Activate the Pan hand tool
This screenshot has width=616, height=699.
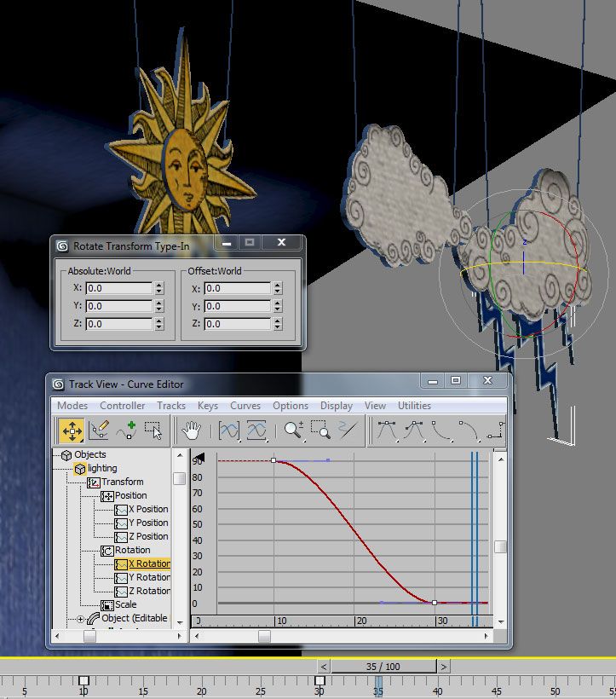193,430
